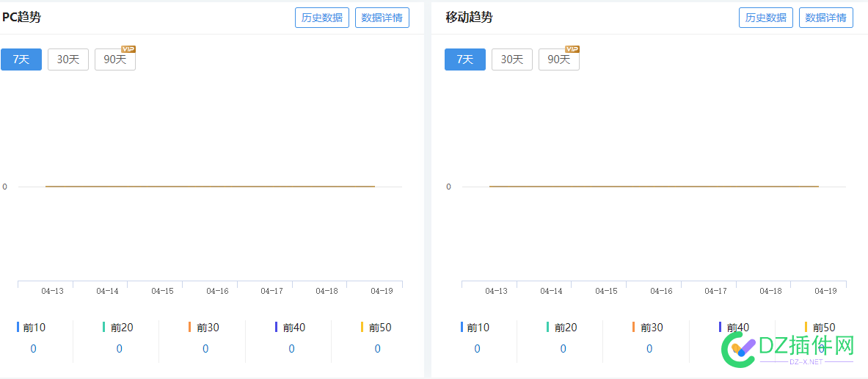
Task: Click the 0 value under 移动趋势 前20
Action: click(x=563, y=349)
